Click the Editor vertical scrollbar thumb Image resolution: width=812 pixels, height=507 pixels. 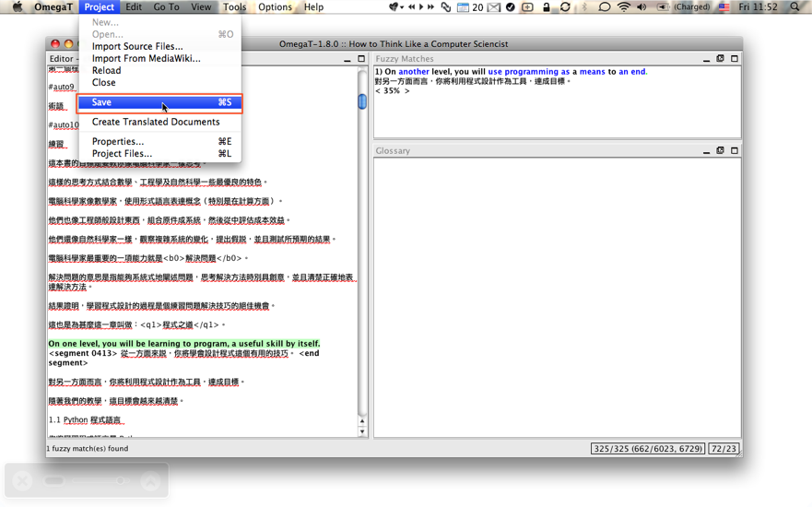(x=362, y=101)
